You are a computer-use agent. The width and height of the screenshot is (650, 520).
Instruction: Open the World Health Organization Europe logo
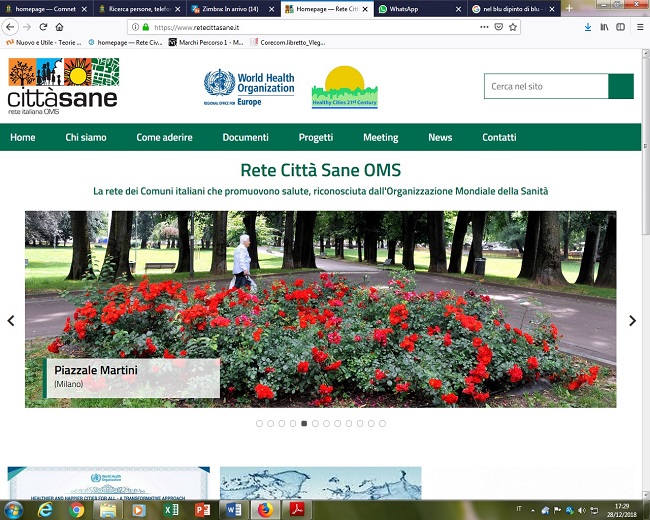tap(249, 88)
